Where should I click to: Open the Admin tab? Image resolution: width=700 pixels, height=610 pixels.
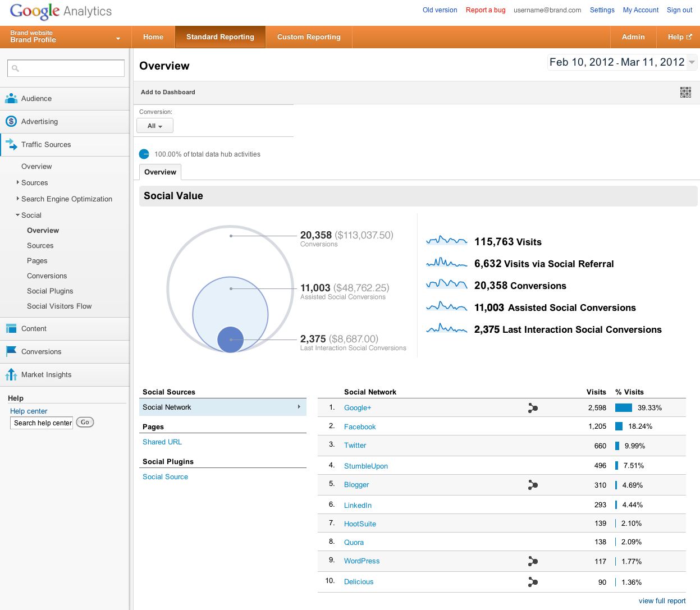click(633, 37)
